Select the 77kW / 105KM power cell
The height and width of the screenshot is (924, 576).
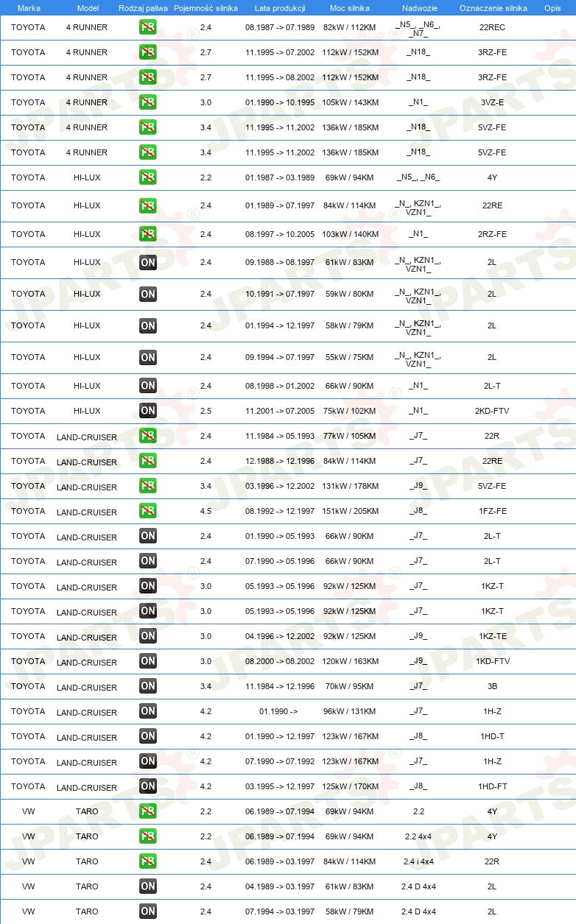click(349, 436)
